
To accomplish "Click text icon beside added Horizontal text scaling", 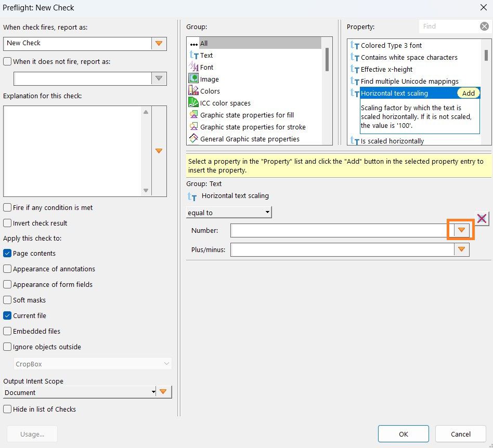I will [192, 196].
